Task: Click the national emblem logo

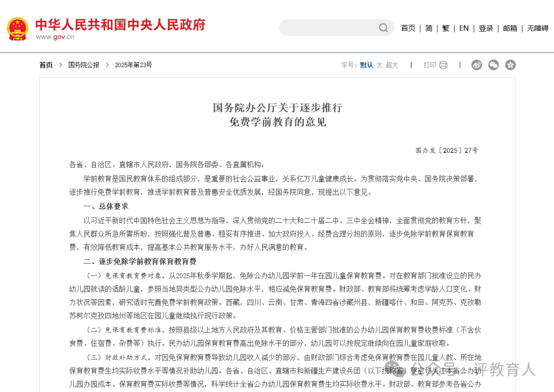Action: [x=17, y=29]
